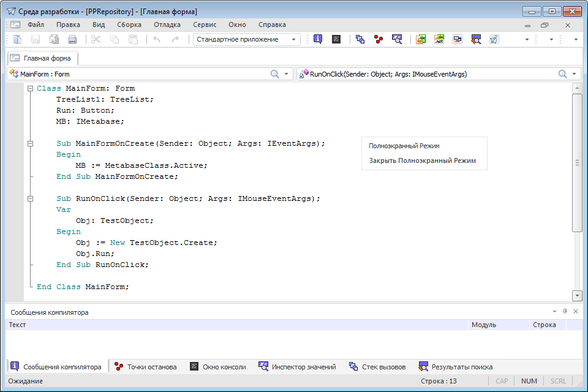Select Полноэкранный Режим option
Screen dimensions: 588x392
pos(404,146)
